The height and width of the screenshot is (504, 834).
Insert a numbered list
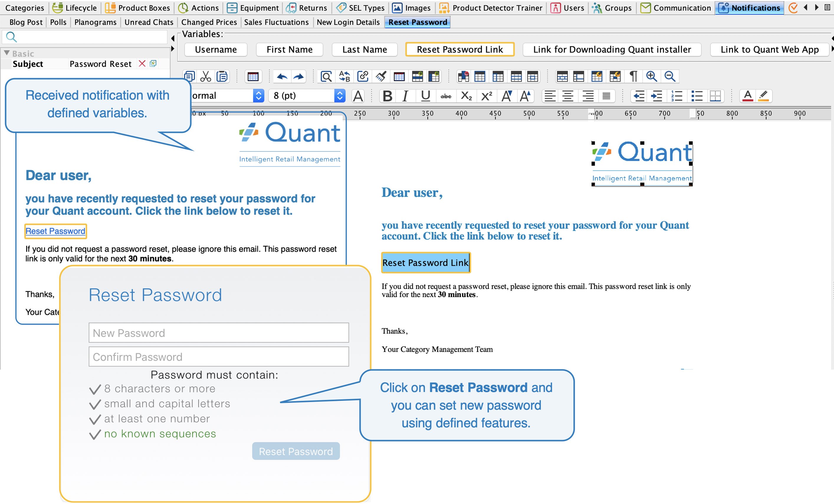(x=677, y=96)
